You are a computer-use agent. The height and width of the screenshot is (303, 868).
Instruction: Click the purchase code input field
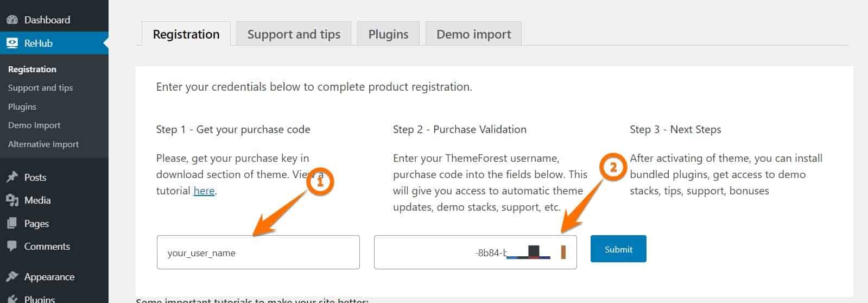[476, 252]
